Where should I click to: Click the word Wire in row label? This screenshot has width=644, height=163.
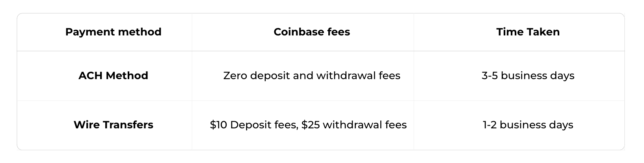tap(87, 125)
